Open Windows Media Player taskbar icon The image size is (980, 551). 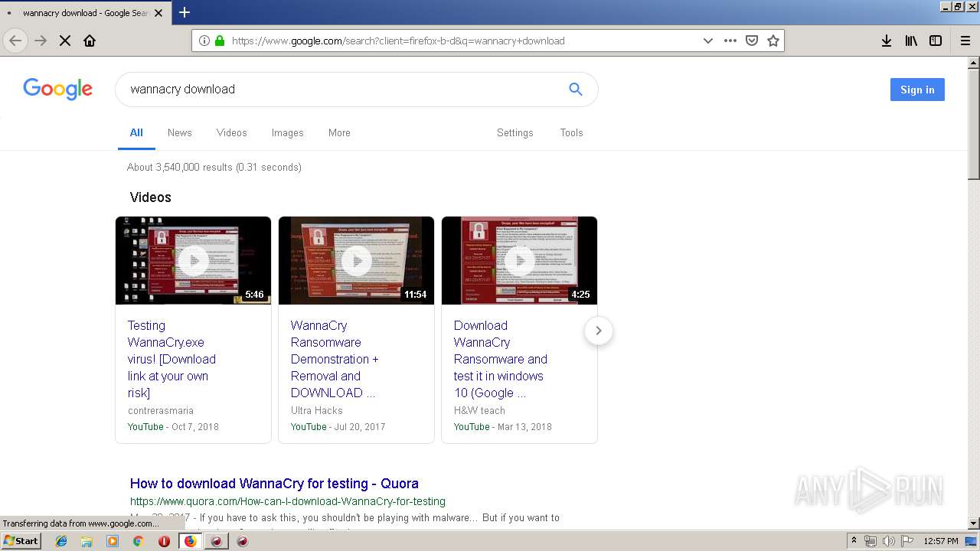(x=113, y=541)
